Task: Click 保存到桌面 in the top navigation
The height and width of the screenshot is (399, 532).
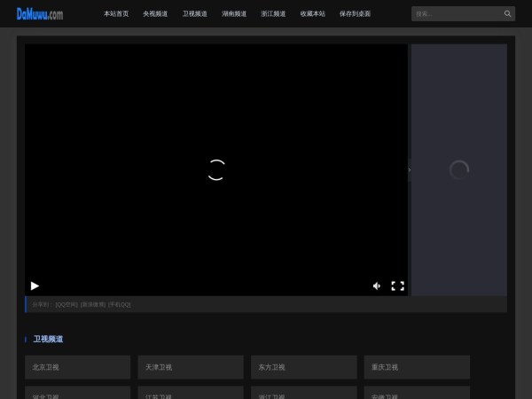Action: point(355,14)
